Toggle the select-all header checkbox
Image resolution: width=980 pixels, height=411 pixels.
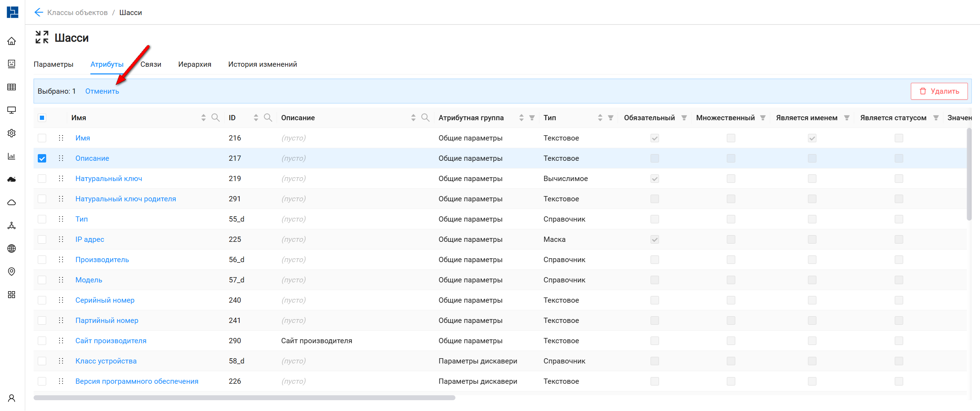point(42,118)
